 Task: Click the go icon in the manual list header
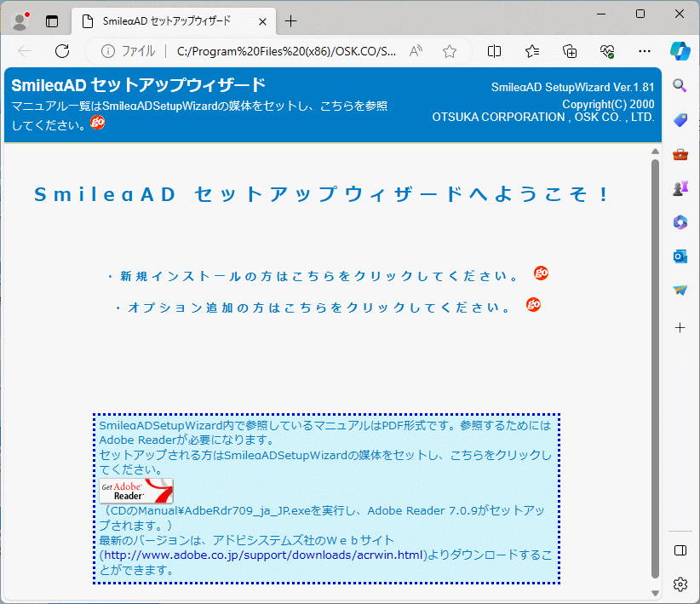tap(97, 122)
